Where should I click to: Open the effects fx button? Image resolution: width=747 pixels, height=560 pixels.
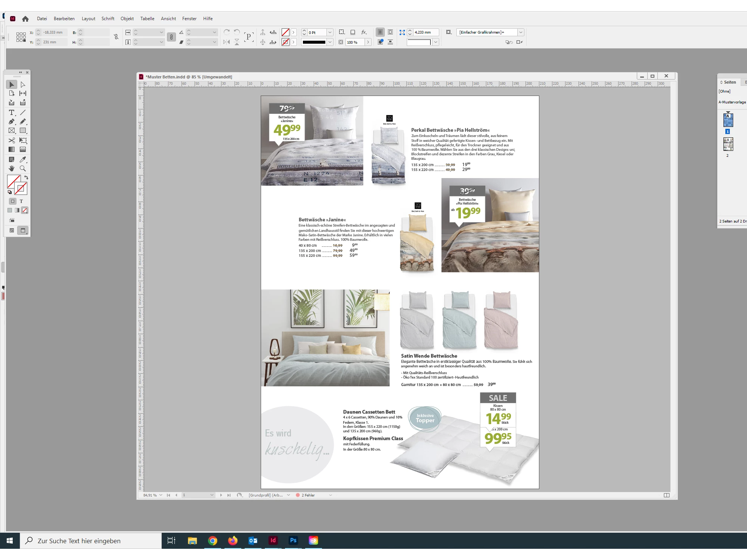[x=364, y=32]
